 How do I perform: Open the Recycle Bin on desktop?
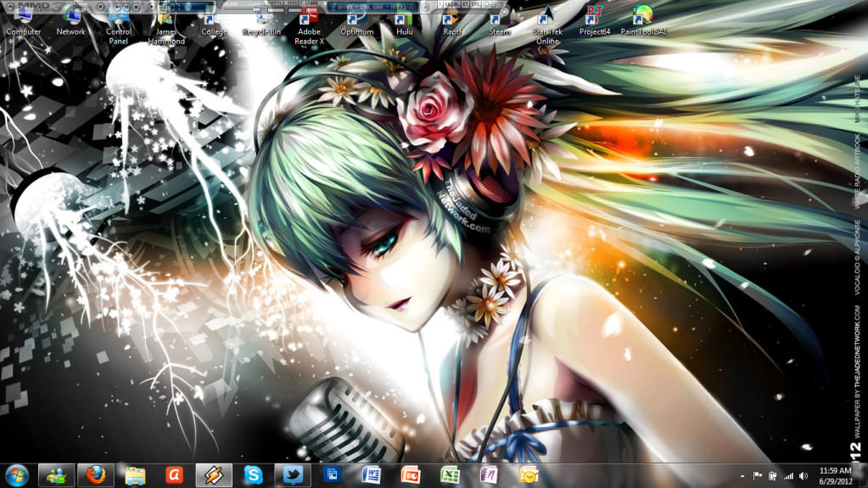[x=261, y=22]
